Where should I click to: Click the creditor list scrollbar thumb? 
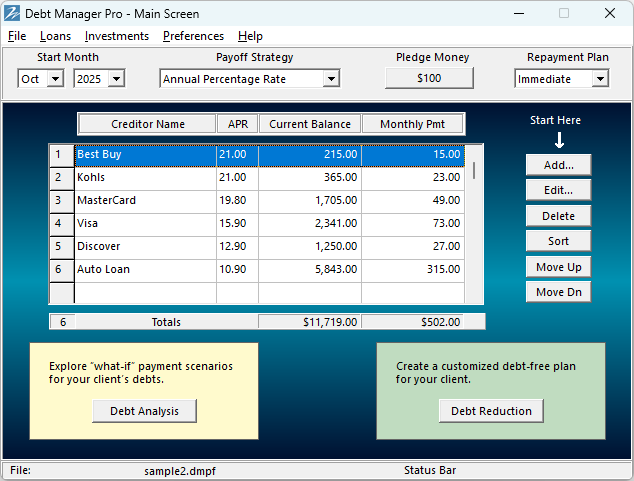[473, 171]
